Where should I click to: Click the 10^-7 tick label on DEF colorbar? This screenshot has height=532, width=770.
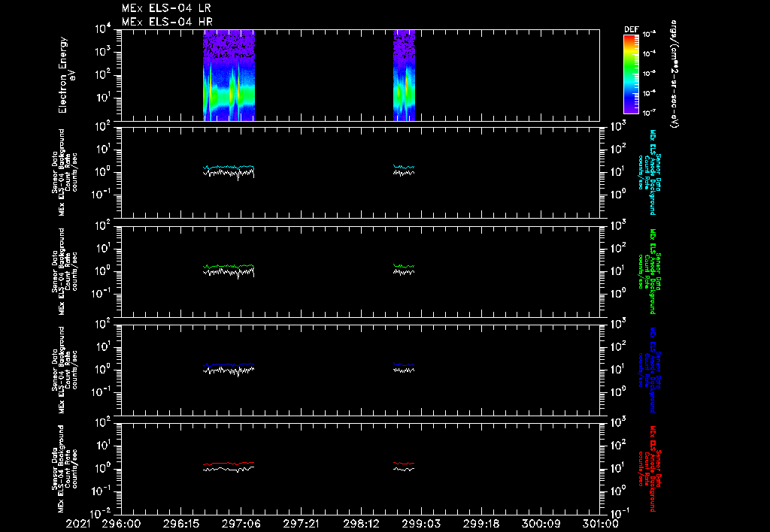[650, 113]
